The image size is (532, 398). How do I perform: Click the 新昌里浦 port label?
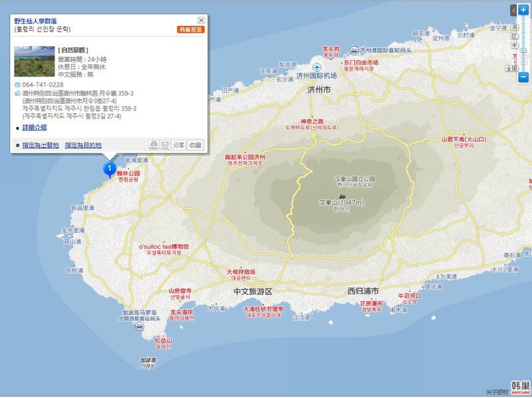(x=82, y=208)
